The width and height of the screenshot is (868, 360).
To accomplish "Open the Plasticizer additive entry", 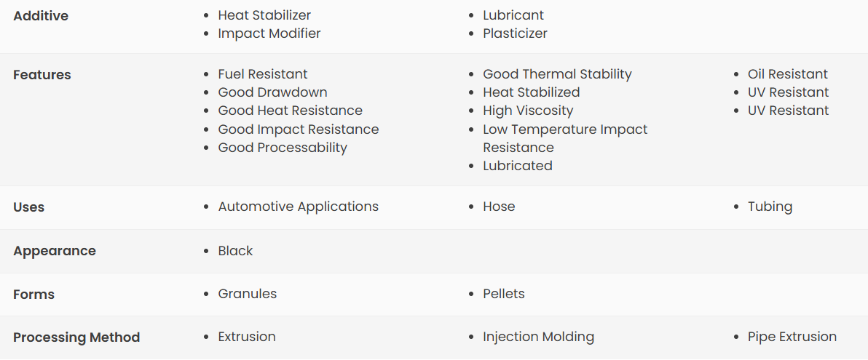I will 515,33.
